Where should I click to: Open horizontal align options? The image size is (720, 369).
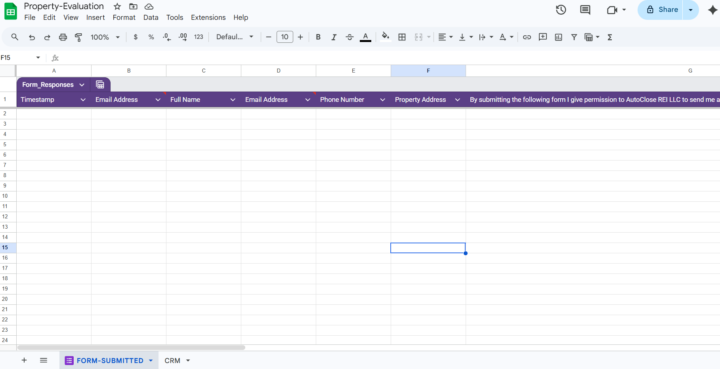coord(445,37)
